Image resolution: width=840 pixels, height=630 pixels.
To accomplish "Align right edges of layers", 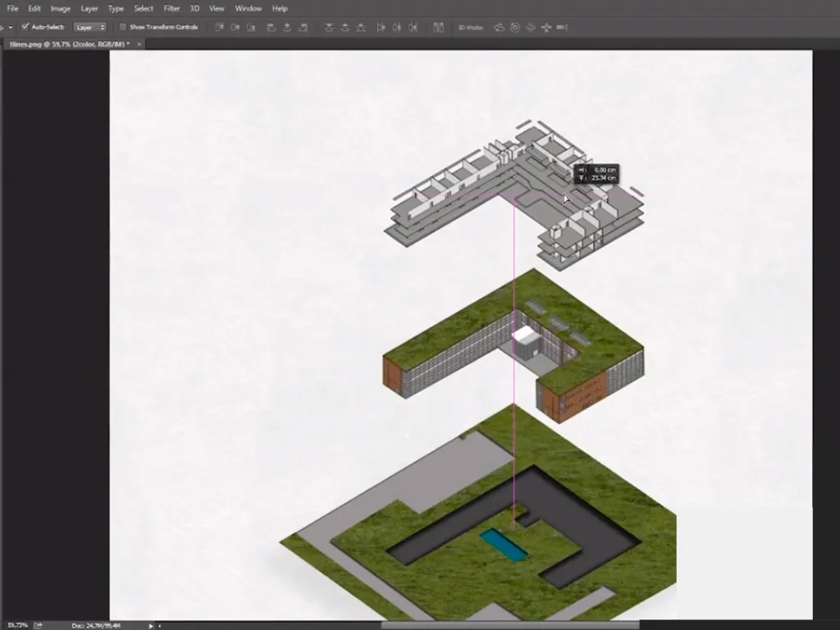I will [x=304, y=27].
